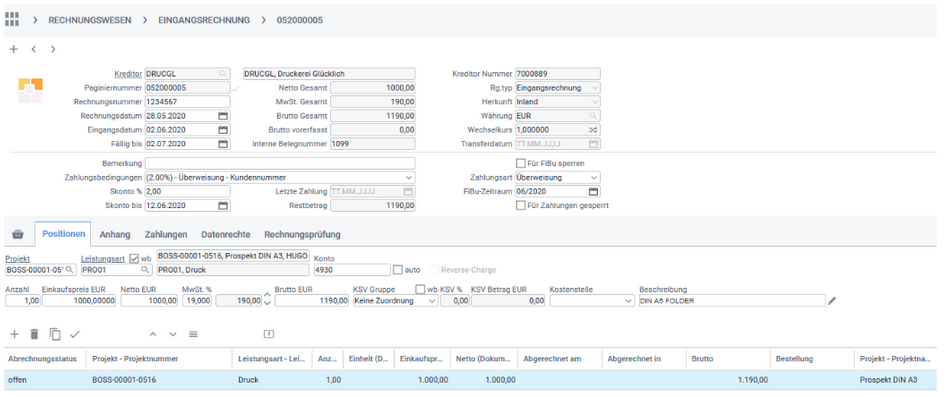Click the Eingangsrechnung breadcrumb link
The image size is (947, 397).
(204, 20)
